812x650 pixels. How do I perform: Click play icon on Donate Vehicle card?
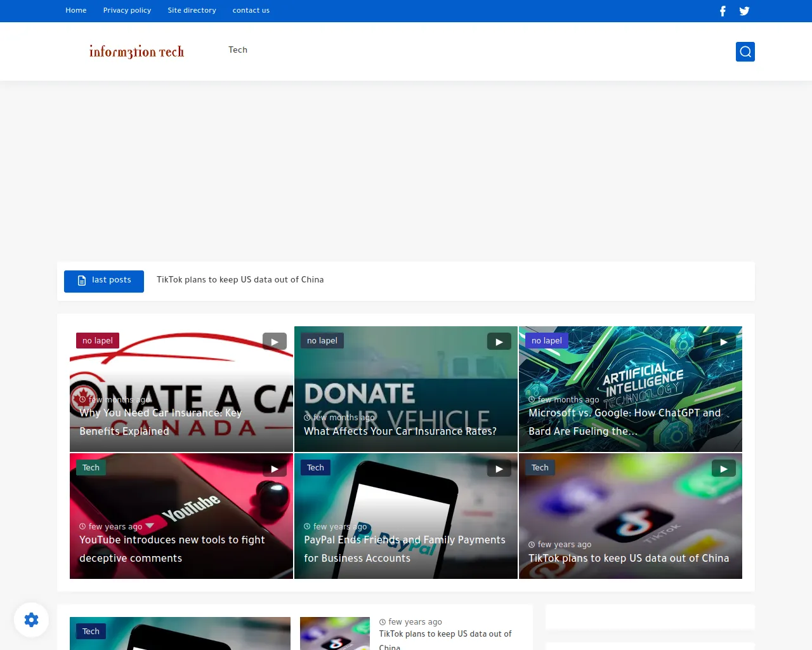click(499, 342)
